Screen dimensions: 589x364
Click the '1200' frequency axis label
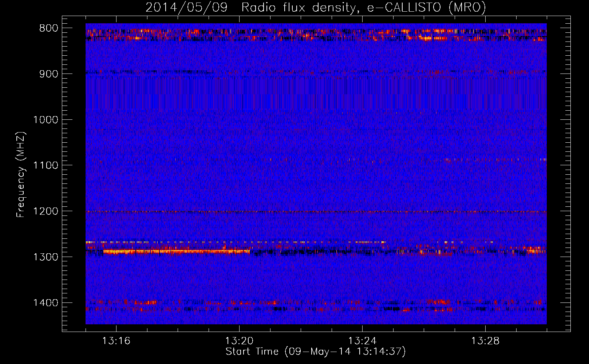(x=46, y=211)
